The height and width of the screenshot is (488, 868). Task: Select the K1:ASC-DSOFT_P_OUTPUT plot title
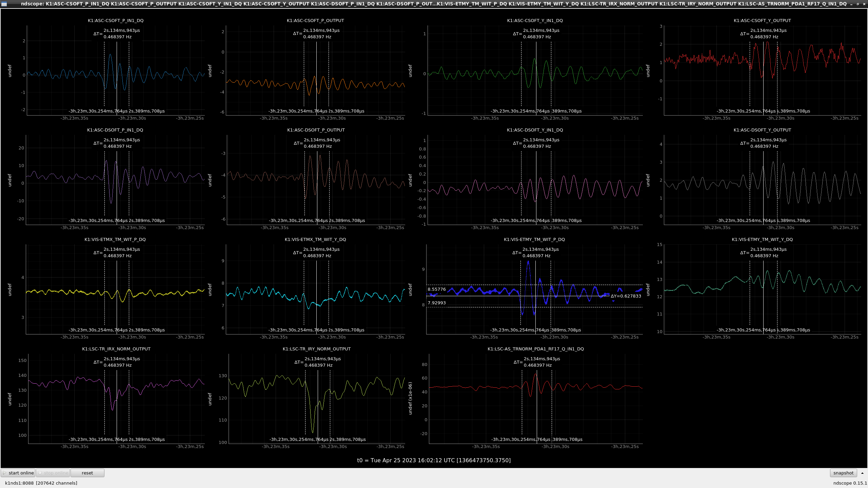(x=316, y=130)
